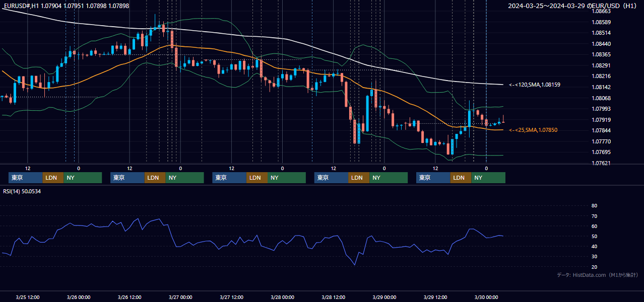Select the 3/28 12:00 time marker
Image resolution: width=644 pixels, height=302 pixels.
[x=333, y=297]
